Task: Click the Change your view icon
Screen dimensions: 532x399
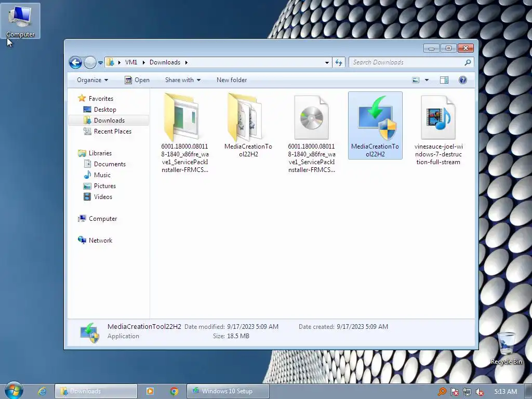Action: (x=416, y=80)
